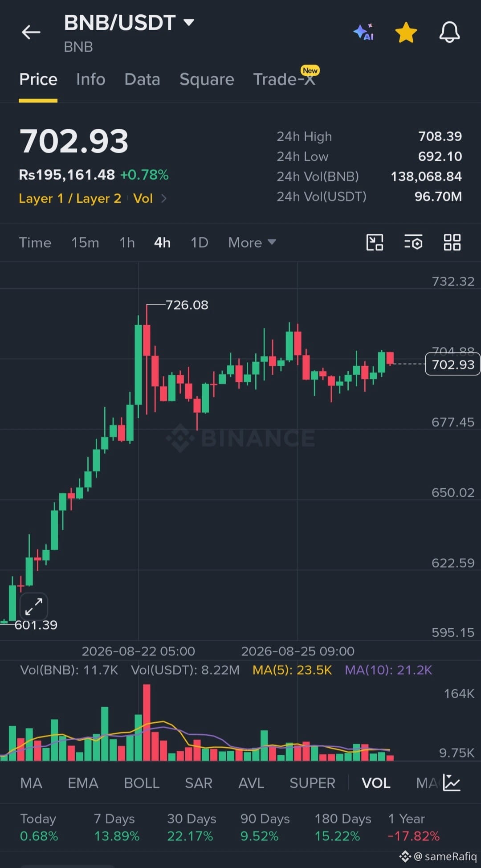Select the Price tab
Screen dimensions: 481x868
[38, 79]
